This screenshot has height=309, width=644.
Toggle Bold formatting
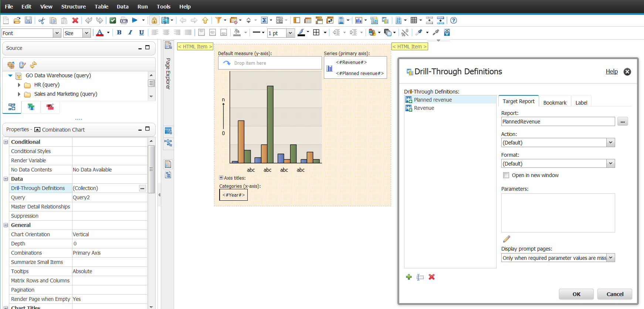click(119, 33)
